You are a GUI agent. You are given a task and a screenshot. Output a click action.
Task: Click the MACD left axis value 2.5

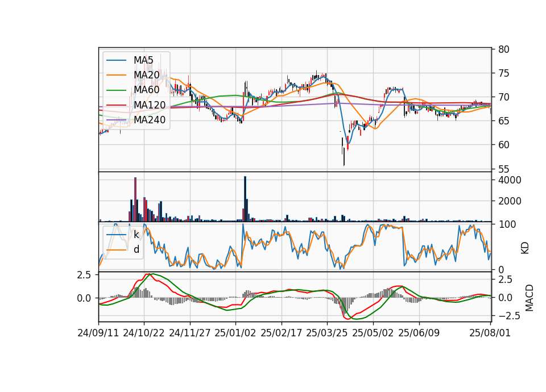click(x=84, y=275)
